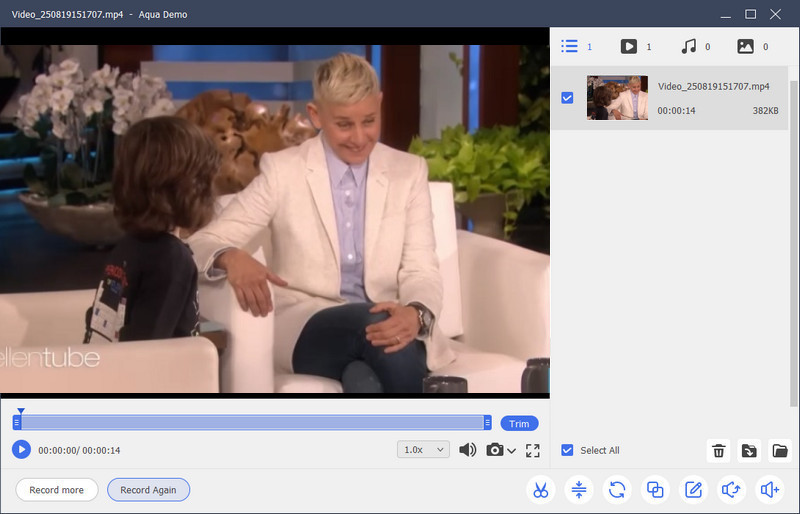Click the circular arrows convert icon
800x514 pixels.
(x=617, y=490)
